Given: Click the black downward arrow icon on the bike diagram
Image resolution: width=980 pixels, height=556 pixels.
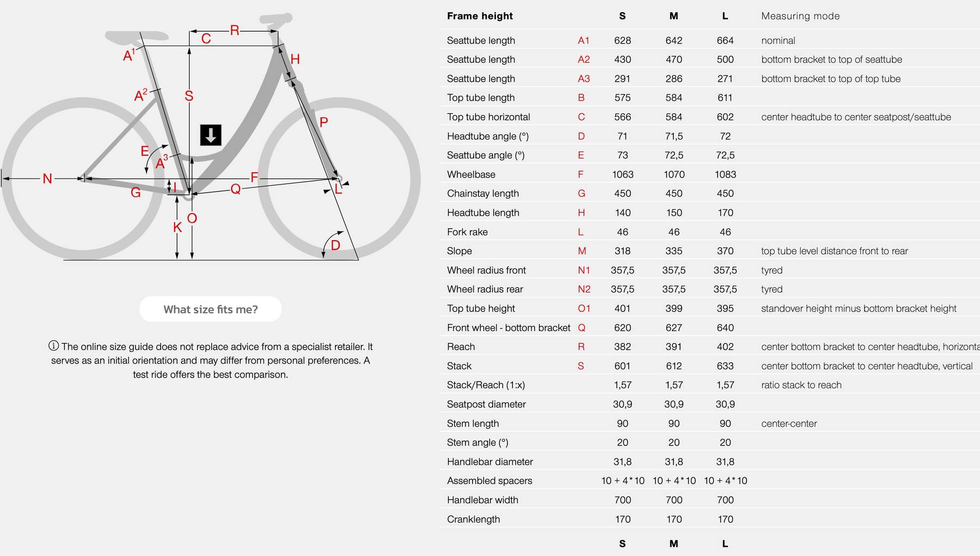Looking at the screenshot, I should pos(211,135).
